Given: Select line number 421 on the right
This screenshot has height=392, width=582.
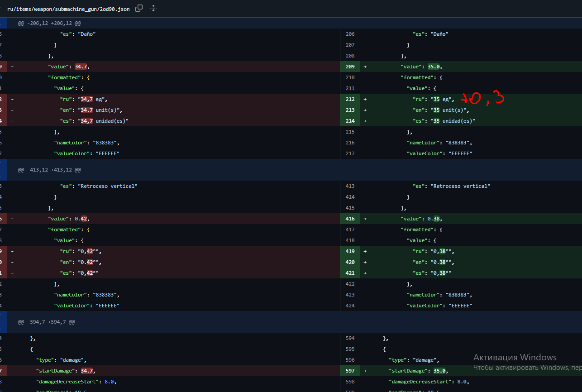Looking at the screenshot, I should pyautogui.click(x=350, y=273).
